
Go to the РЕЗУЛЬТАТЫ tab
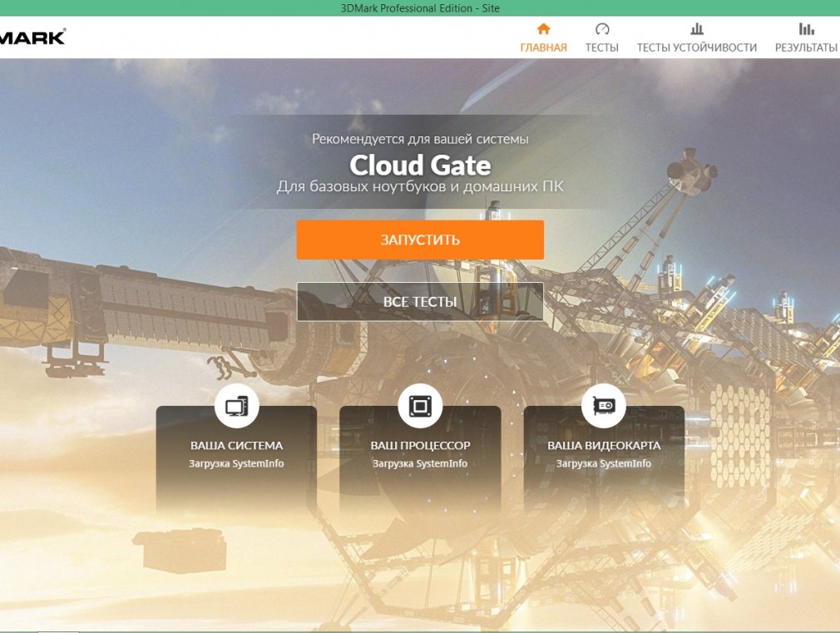[806, 37]
